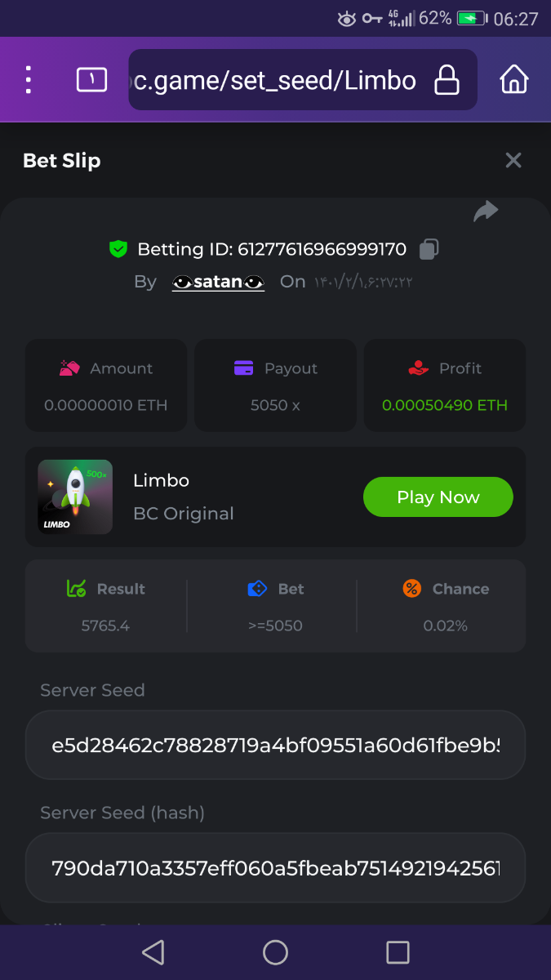Screen dimensions: 551x980
Task: Tap the Limbo game thumbnail
Action: (75, 497)
